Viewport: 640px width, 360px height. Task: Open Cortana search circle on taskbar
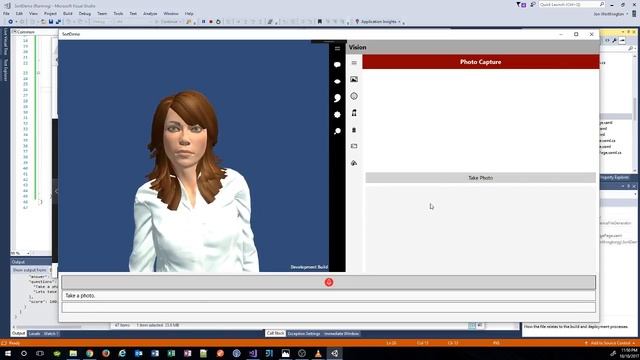pos(24,353)
